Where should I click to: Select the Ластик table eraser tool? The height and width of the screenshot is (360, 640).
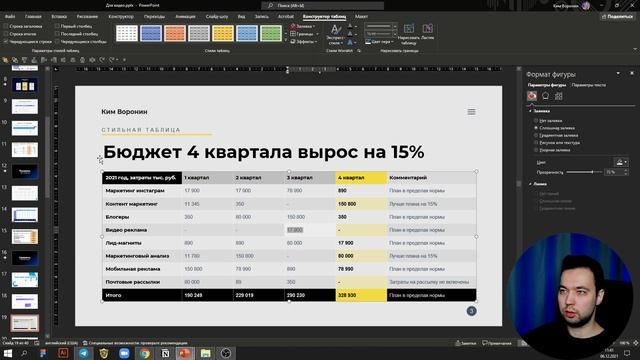(427, 32)
